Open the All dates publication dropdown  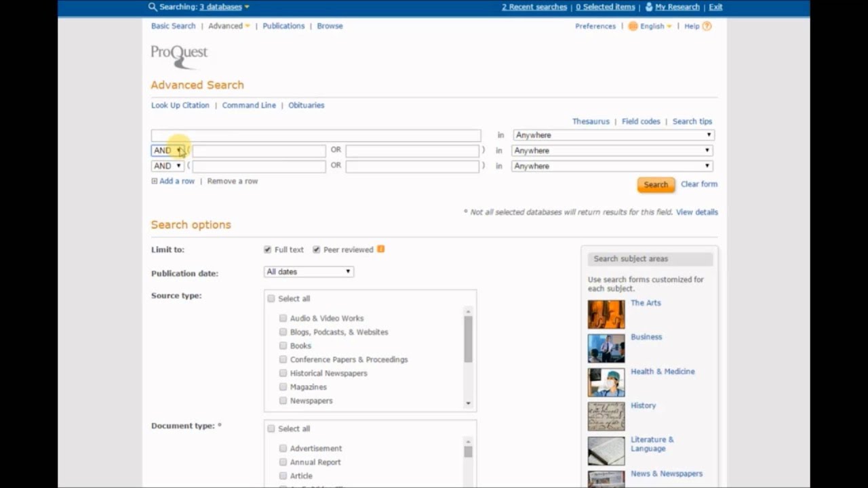click(309, 272)
